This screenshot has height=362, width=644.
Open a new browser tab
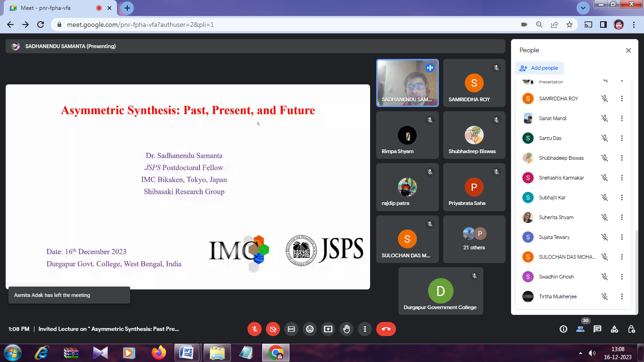coord(127,8)
